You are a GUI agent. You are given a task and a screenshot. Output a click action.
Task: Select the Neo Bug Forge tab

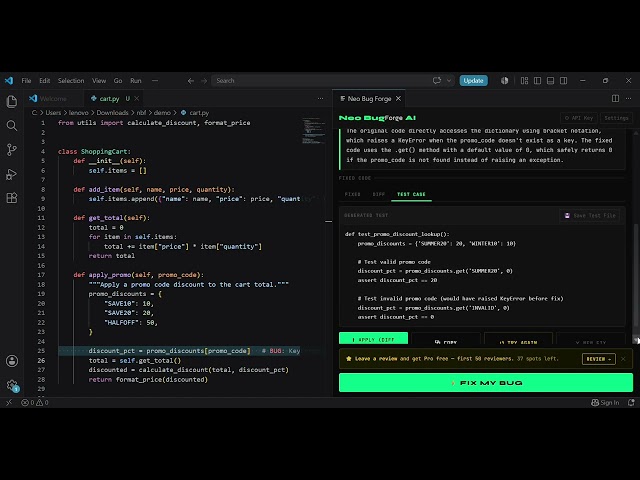(x=369, y=98)
